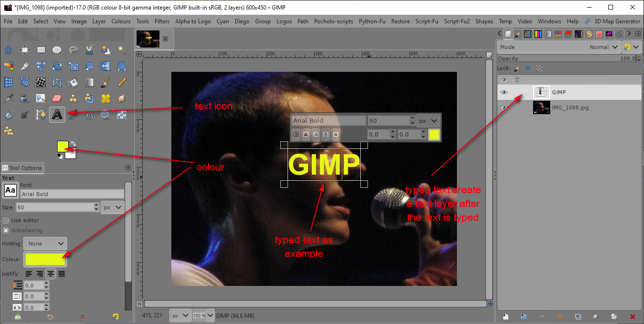Select the Move tool

point(9,50)
